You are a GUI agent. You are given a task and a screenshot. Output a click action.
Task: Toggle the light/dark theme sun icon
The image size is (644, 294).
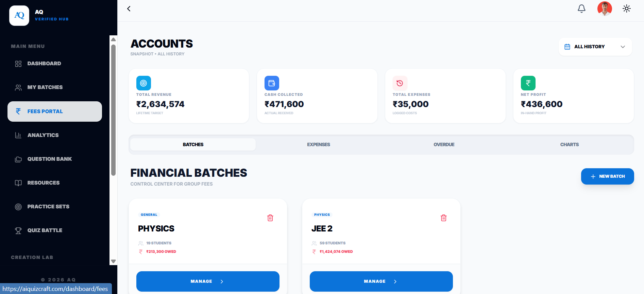click(627, 9)
